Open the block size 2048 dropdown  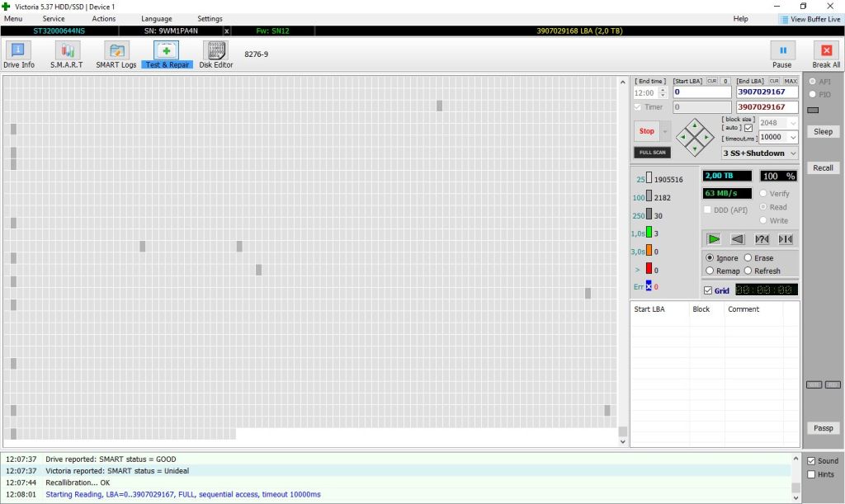pos(793,123)
